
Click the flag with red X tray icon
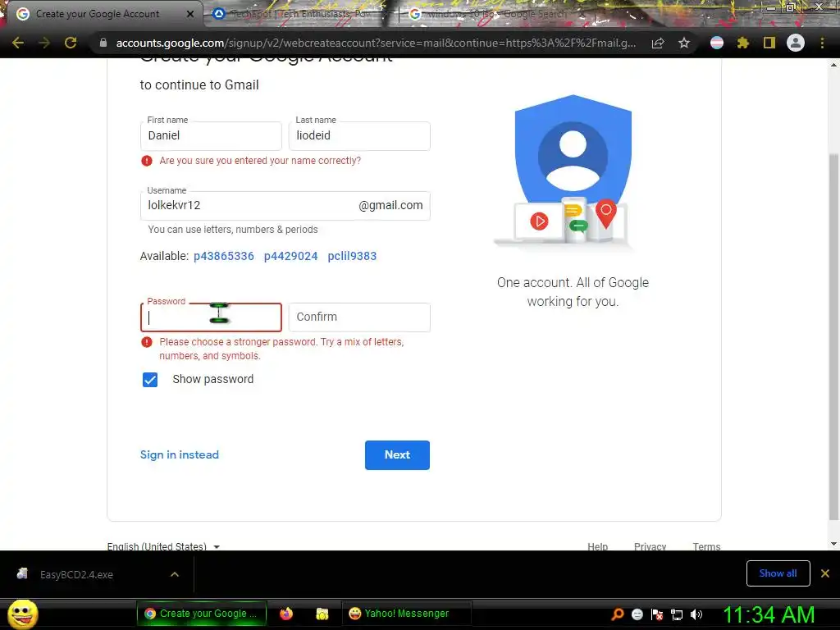point(657,614)
